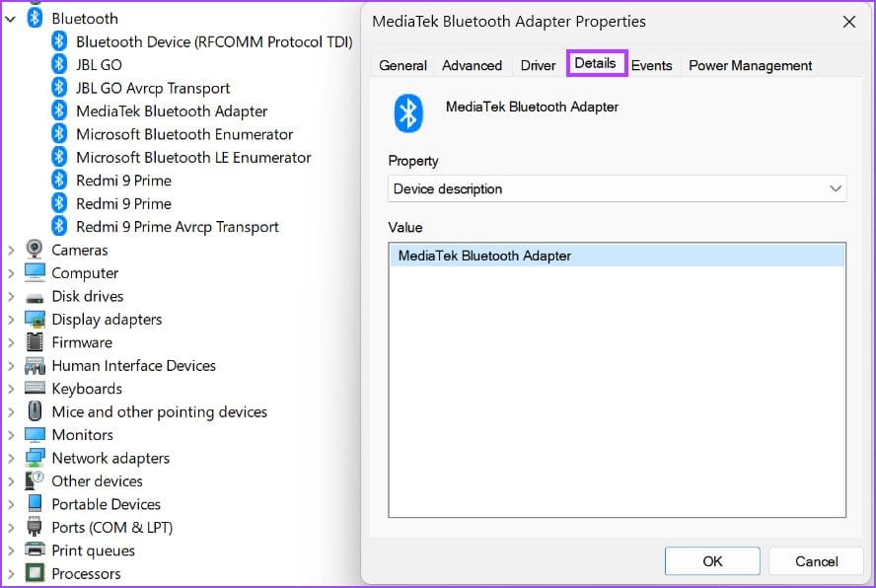Click the Bluetooth category icon

(x=35, y=18)
